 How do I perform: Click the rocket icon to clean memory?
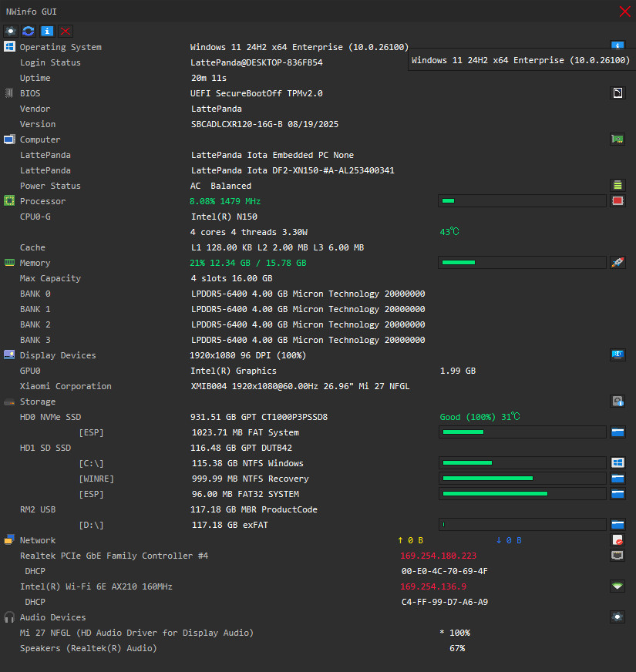coord(617,263)
